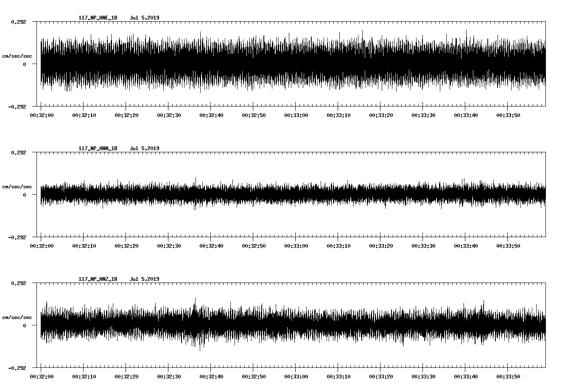The image size is (576, 392).
Task: Click the 00:33:50 time label under HNN plot
Action: click(508, 246)
